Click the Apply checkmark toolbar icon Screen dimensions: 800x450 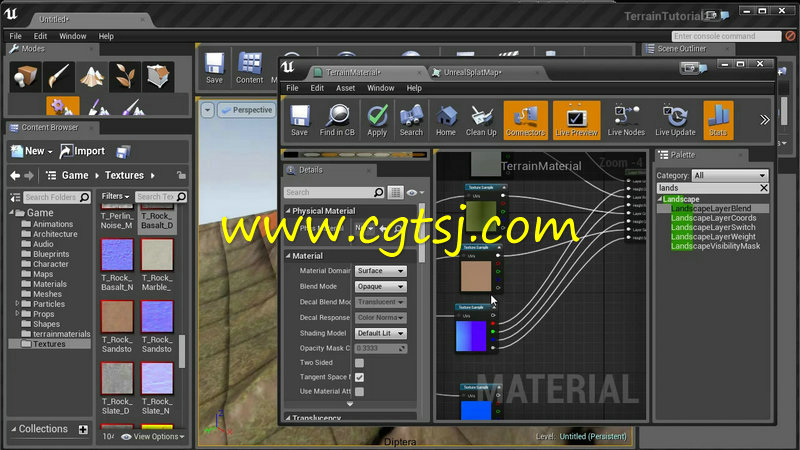(377, 120)
